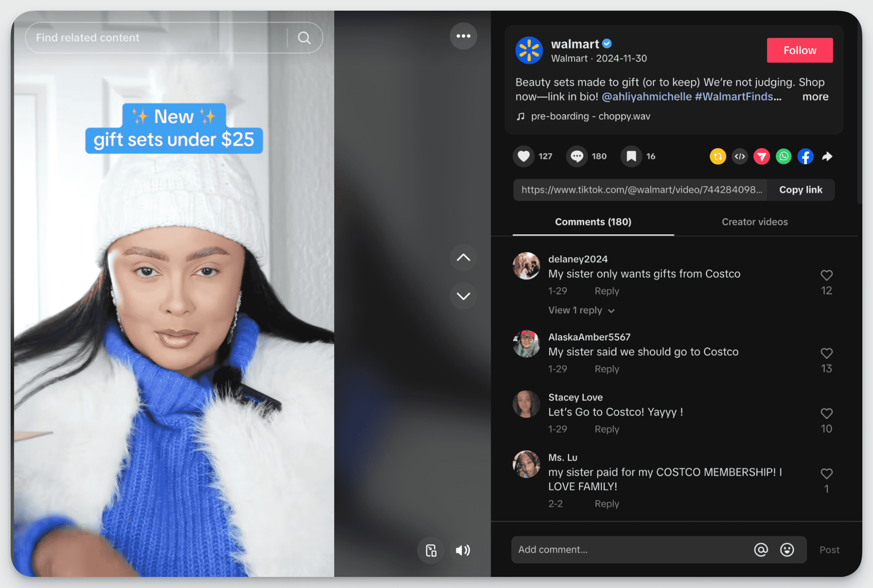Select the Comments (180) tab
The image size is (873, 588).
pyautogui.click(x=593, y=222)
